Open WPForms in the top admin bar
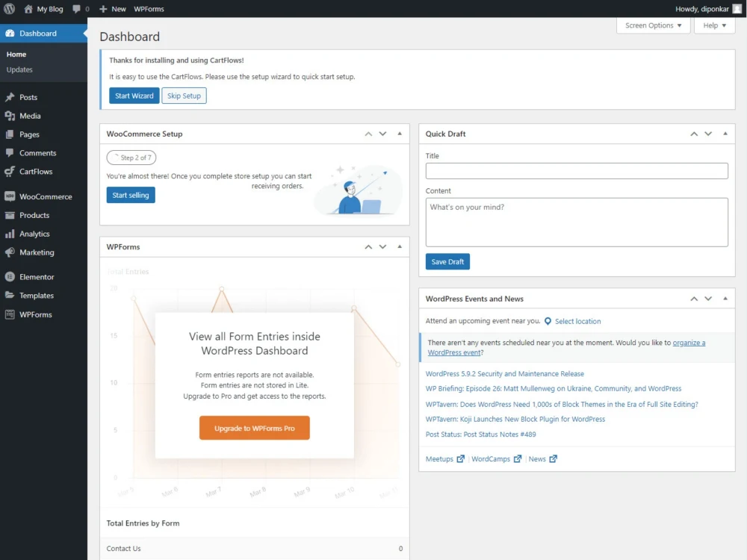 pos(149,8)
